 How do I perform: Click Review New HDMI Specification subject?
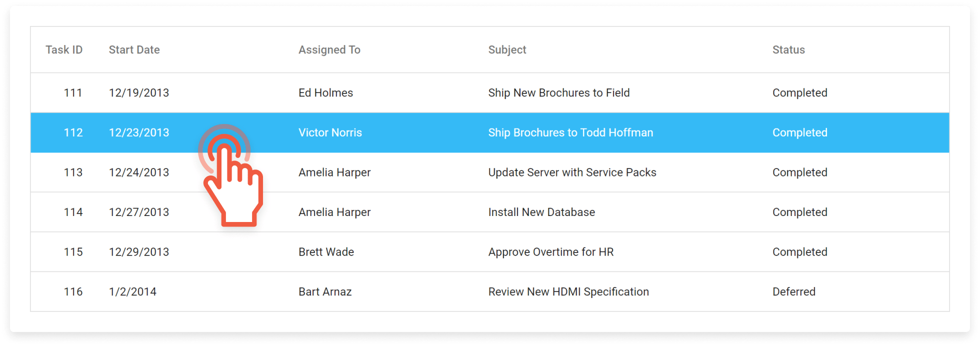[568, 292]
